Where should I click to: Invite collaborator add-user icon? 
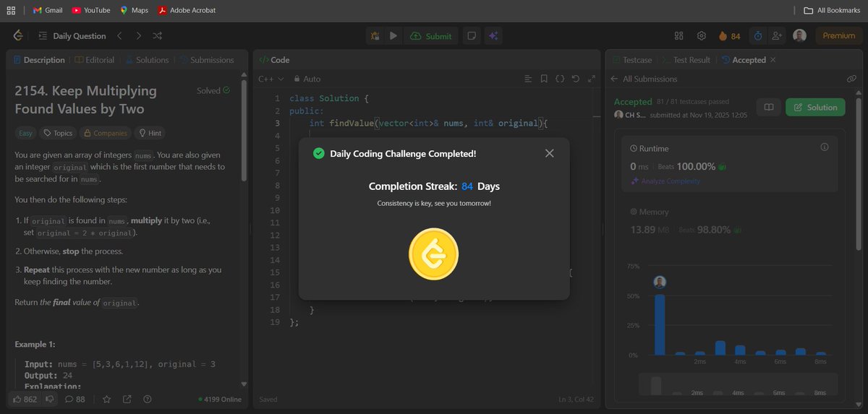click(x=778, y=35)
